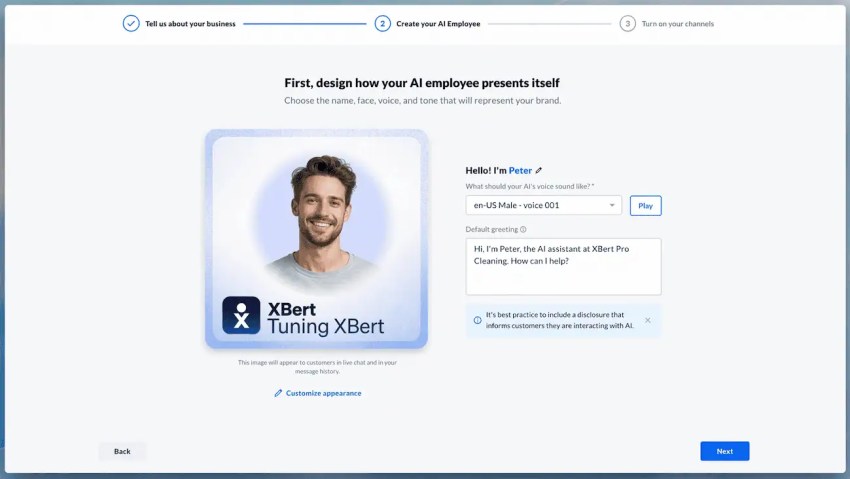Select the 'Create your AI Employee' step
This screenshot has width=850, height=479.
(x=438, y=24)
